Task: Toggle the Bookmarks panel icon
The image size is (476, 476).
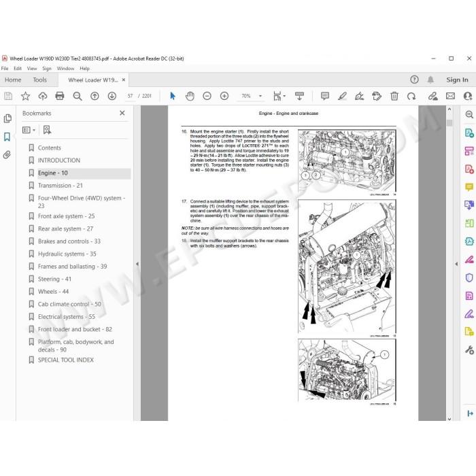Action: [x=7, y=137]
